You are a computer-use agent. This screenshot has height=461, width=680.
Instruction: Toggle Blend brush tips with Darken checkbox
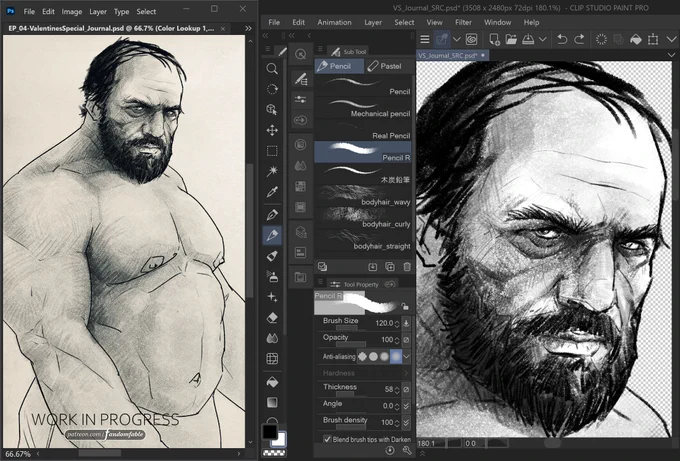tap(327, 439)
